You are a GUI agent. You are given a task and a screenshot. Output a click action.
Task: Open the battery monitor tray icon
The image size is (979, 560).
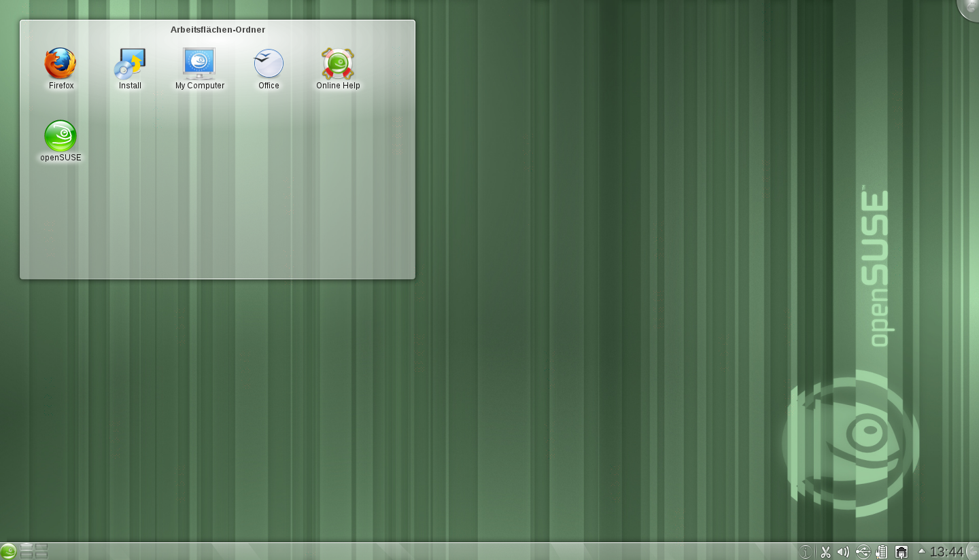(882, 551)
